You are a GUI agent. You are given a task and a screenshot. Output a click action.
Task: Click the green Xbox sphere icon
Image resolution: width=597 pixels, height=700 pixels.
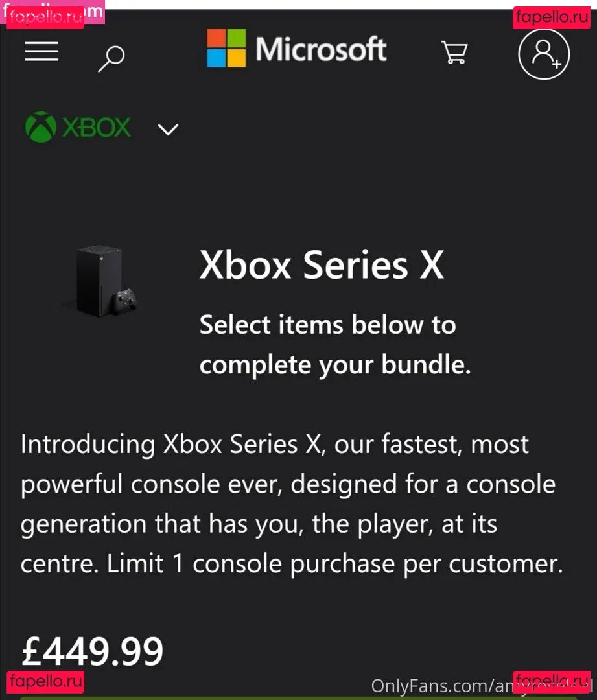pos(40,127)
